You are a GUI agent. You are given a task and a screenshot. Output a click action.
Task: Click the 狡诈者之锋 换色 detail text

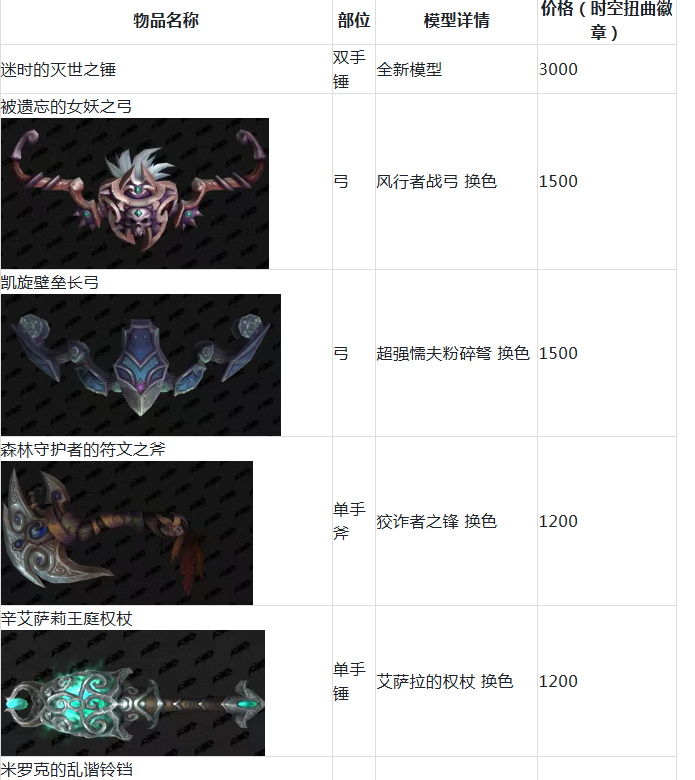coord(436,521)
